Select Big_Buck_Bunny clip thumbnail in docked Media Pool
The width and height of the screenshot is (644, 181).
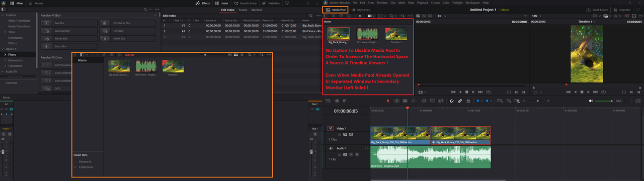338,34
